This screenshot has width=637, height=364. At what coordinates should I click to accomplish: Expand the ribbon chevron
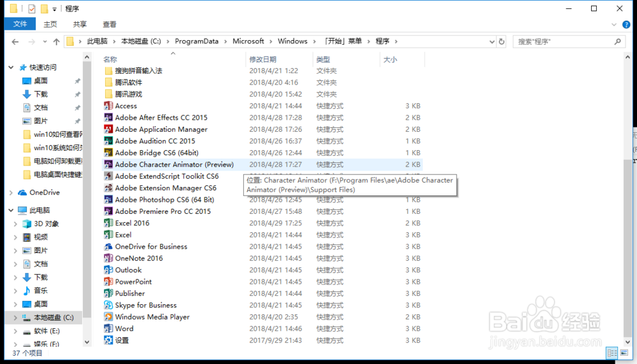pyautogui.click(x=614, y=25)
